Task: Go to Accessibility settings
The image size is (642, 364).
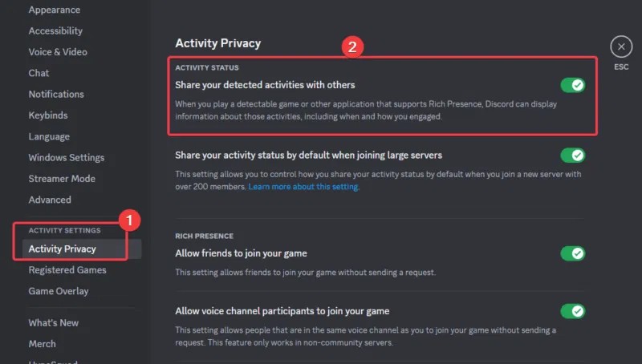Action: point(55,31)
